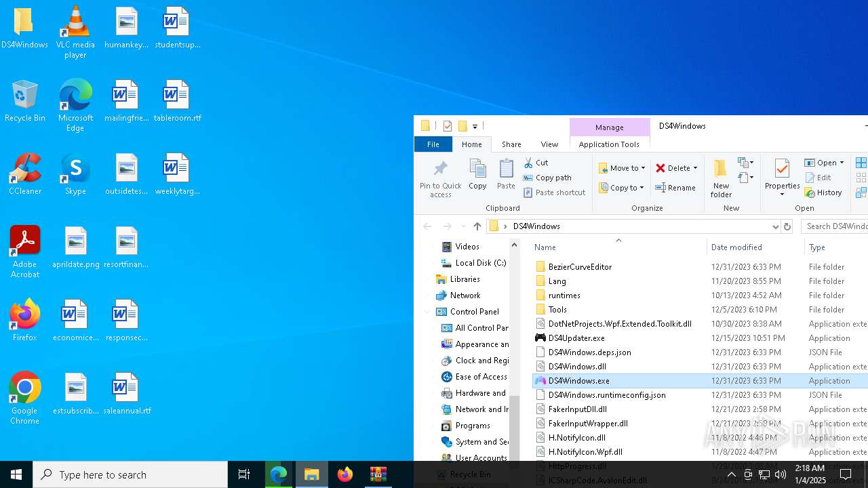Click the Edit button in the Open group
This screenshot has width=868, height=488.
click(x=818, y=178)
